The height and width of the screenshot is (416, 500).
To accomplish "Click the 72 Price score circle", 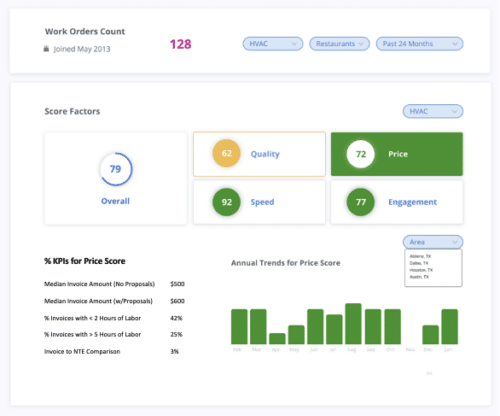I will [361, 154].
